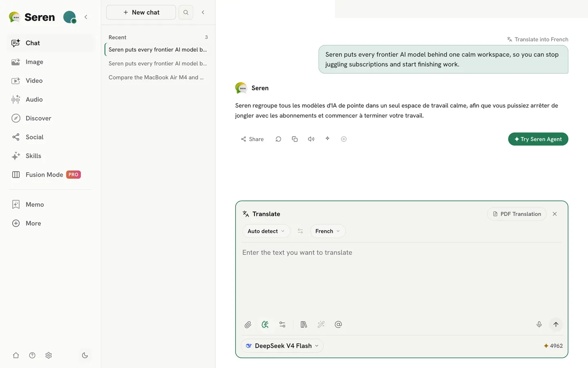Go home with the house icon
Image resolution: width=588 pixels, height=368 pixels.
click(x=16, y=355)
